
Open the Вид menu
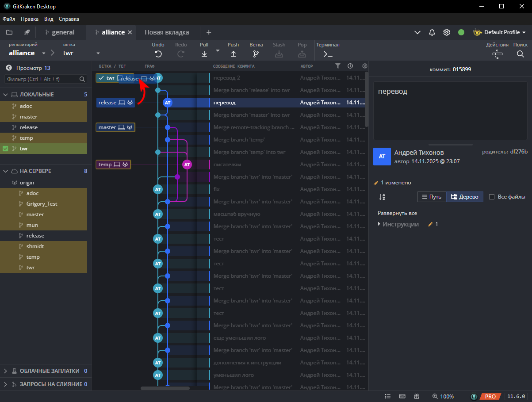(49, 19)
